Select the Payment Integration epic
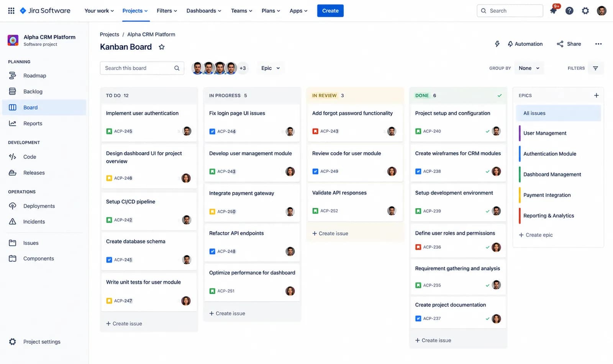This screenshot has height=364, width=613. [x=559, y=195]
